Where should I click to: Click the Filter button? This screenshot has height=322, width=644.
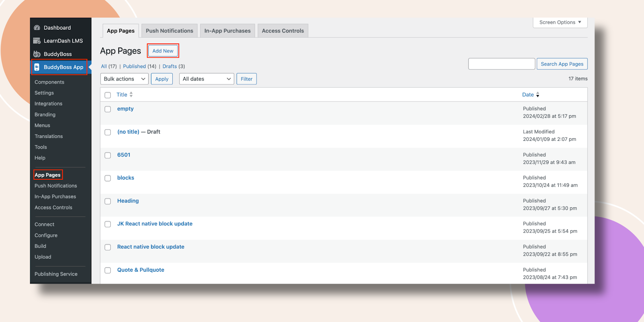[247, 79]
